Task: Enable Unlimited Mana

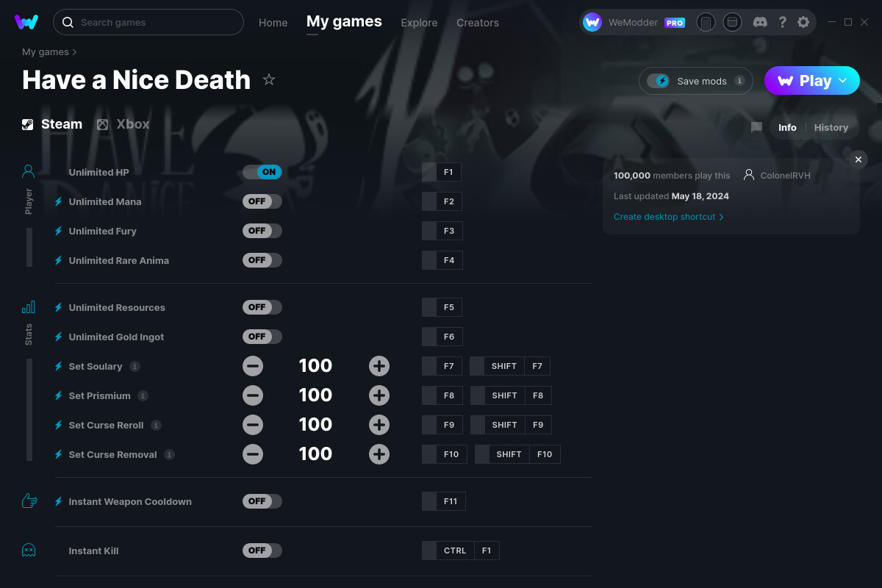Action: point(262,201)
